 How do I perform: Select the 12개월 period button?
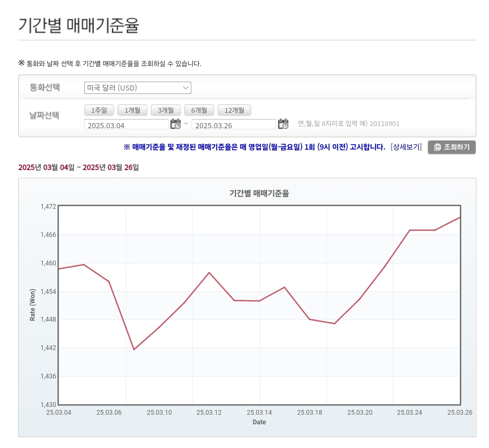235,110
